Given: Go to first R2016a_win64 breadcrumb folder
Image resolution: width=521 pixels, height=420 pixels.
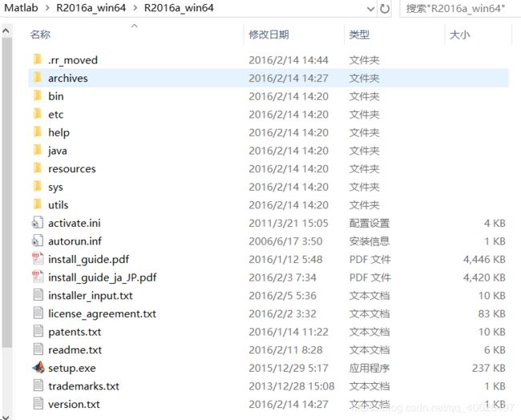Looking at the screenshot, I should pyautogui.click(x=91, y=8).
